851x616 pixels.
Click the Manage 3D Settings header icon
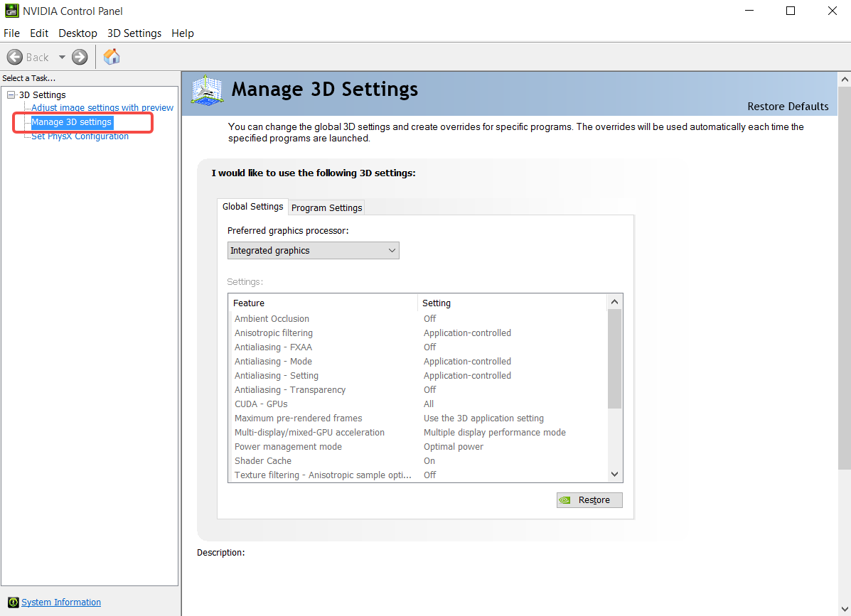tap(206, 90)
